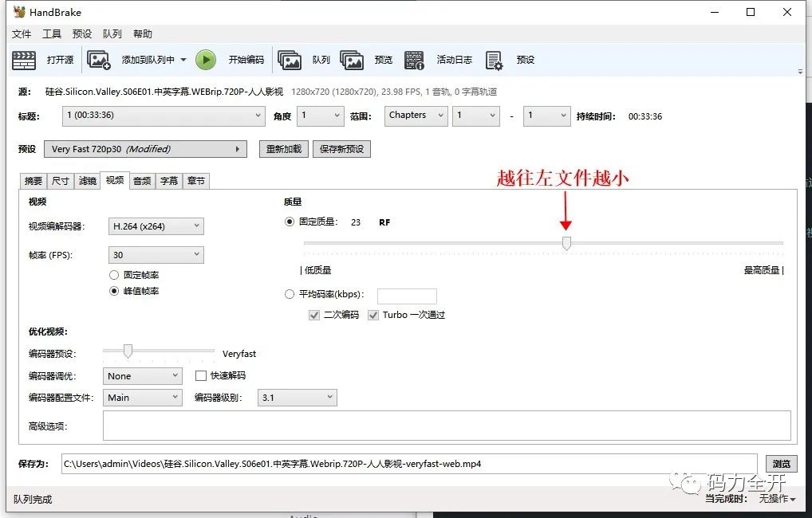
Task: Select the 固定帧率 radio button
Action: tap(114, 275)
